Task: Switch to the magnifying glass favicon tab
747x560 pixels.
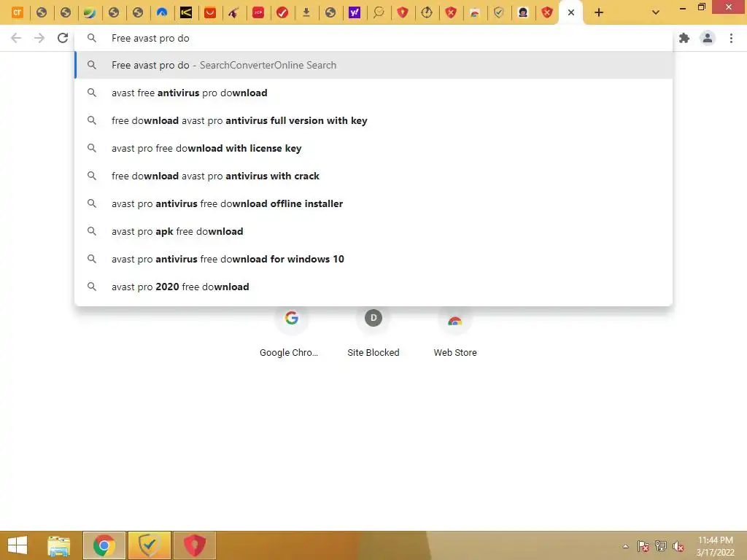Action: 379,12
